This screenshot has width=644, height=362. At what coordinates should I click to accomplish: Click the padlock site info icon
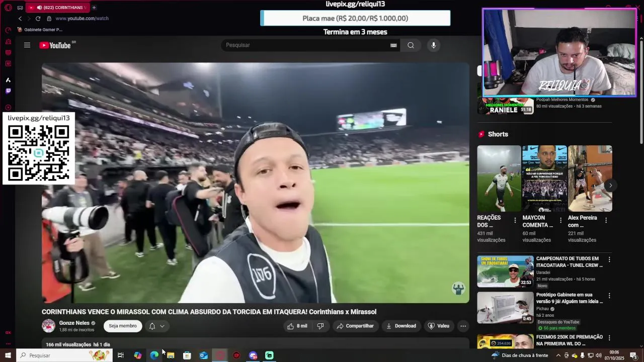pyautogui.click(x=49, y=19)
